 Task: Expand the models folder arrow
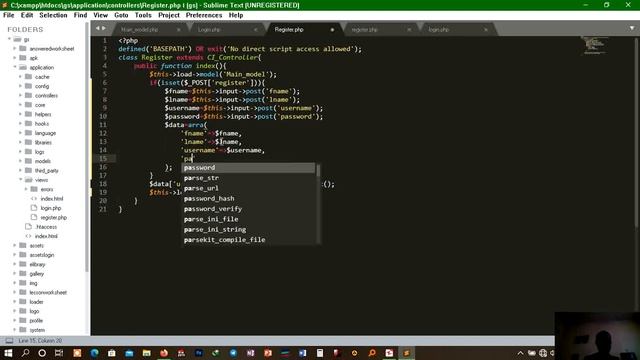point(20,161)
